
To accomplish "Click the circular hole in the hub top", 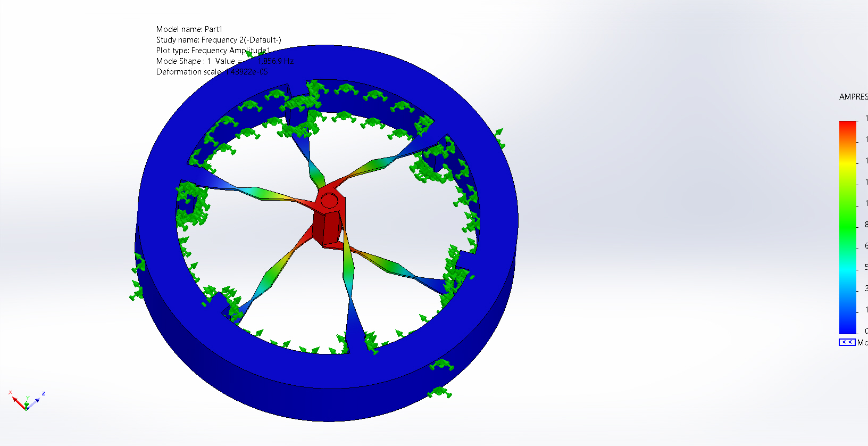I will pyautogui.click(x=329, y=201).
